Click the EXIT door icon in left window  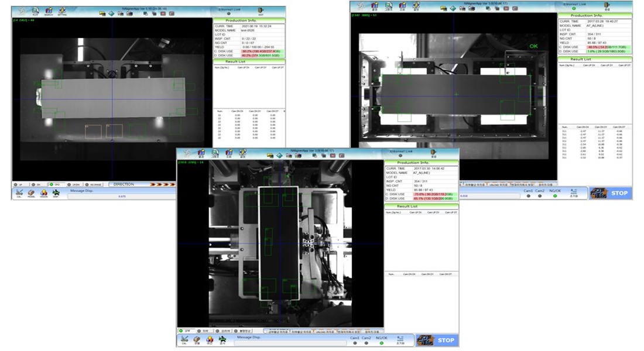252,11
